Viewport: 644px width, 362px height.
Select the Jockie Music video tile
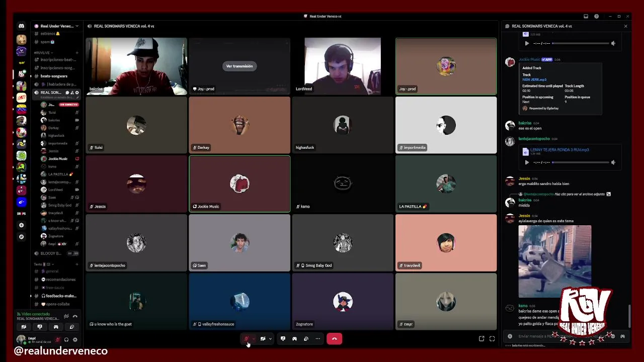[x=239, y=184]
